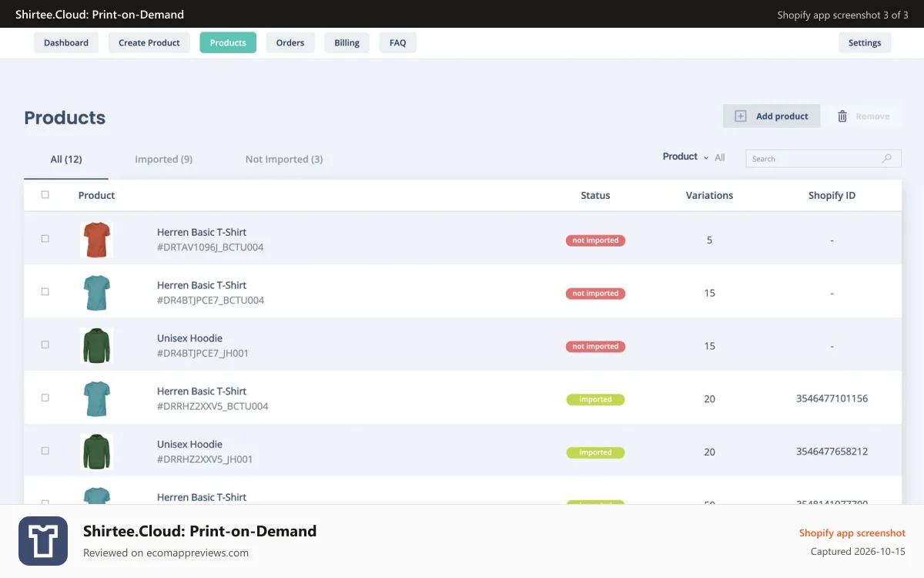Click the Shopify ID column header
The width and height of the screenshot is (924, 578).
click(x=832, y=196)
